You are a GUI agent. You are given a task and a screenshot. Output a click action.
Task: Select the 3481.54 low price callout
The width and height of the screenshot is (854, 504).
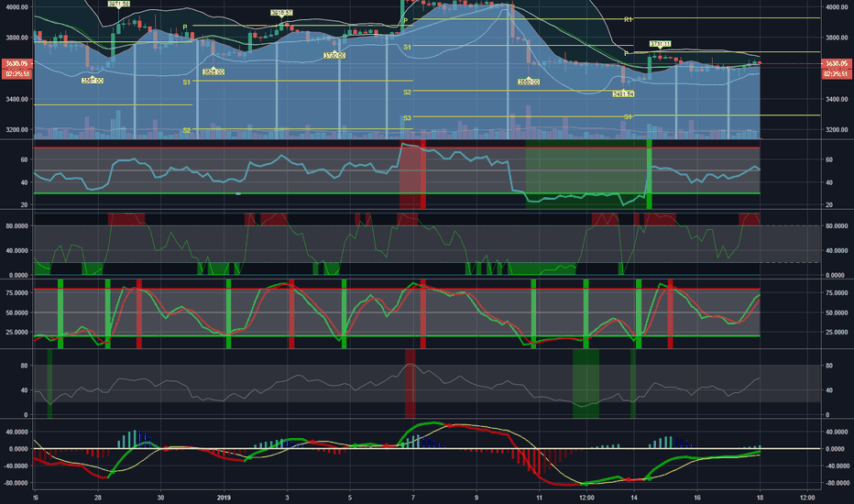tap(623, 94)
